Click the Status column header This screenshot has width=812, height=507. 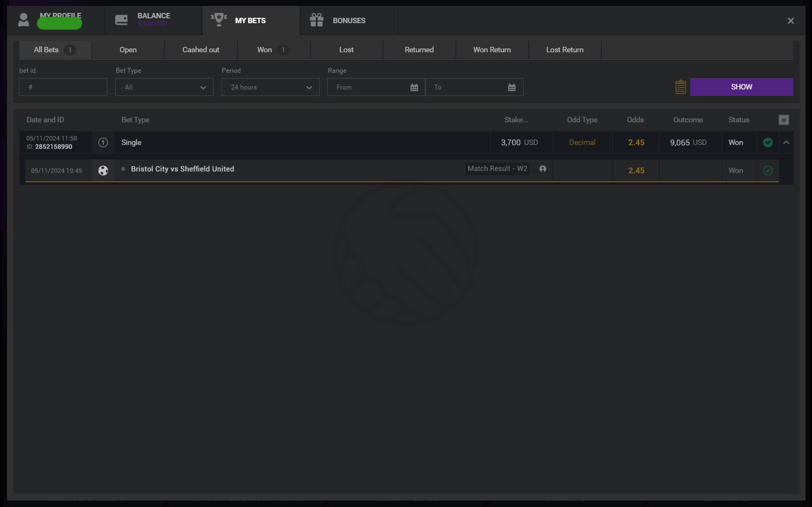(x=739, y=120)
